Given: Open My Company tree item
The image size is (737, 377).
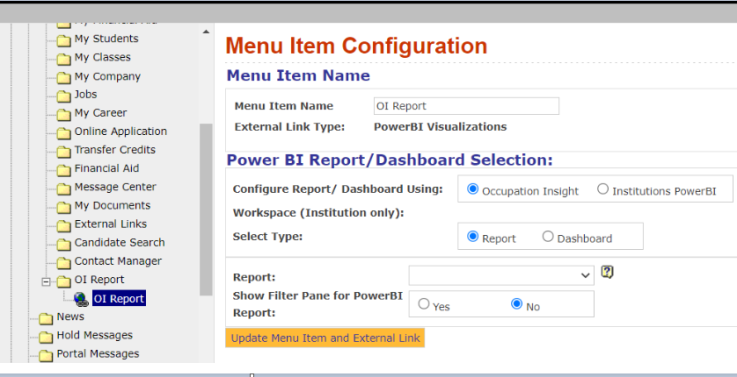Looking at the screenshot, I should [107, 76].
